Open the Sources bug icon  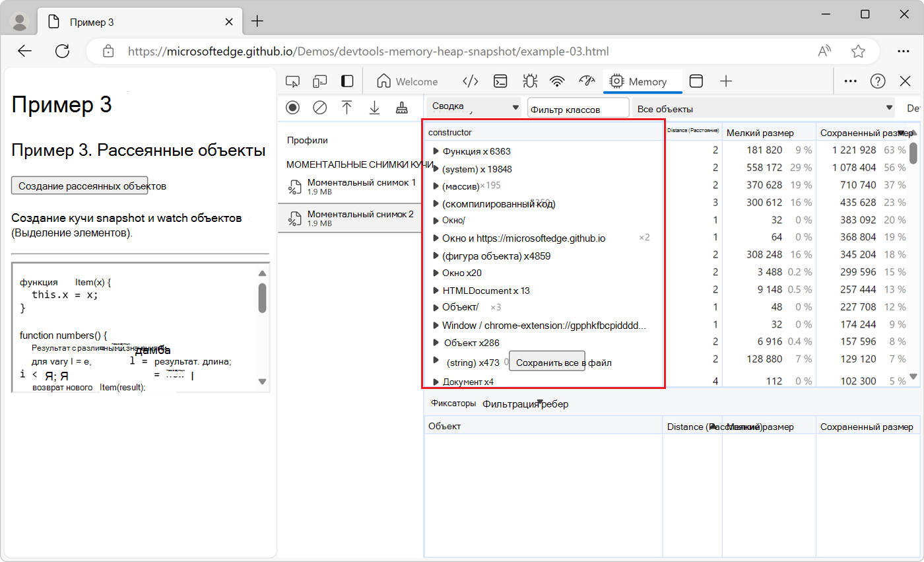529,81
